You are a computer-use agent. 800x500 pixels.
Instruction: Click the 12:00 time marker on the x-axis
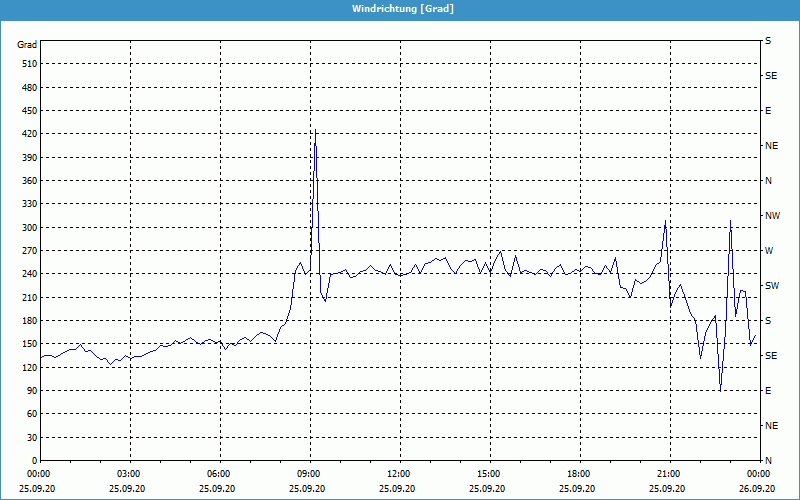399,474
